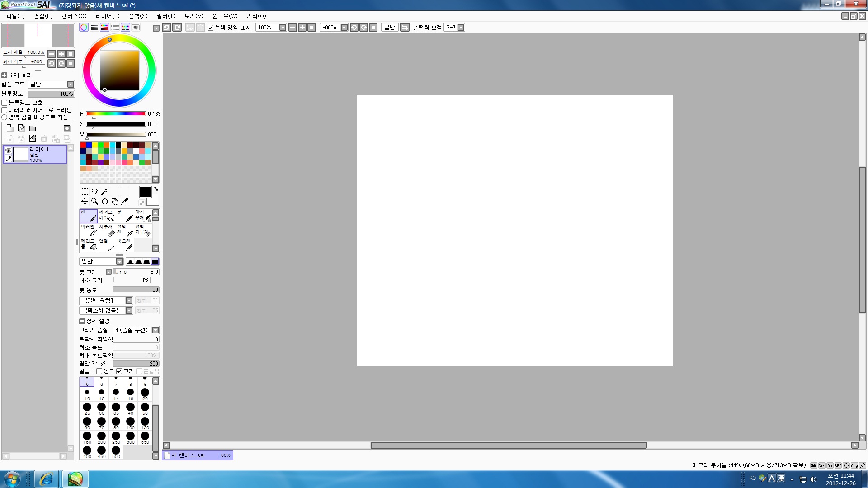Click the black foreground color swatch
868x488 pixels.
(x=145, y=192)
